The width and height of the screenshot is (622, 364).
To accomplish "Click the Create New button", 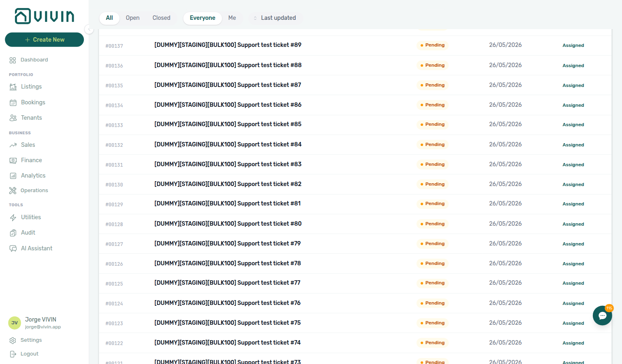I will tap(45, 40).
